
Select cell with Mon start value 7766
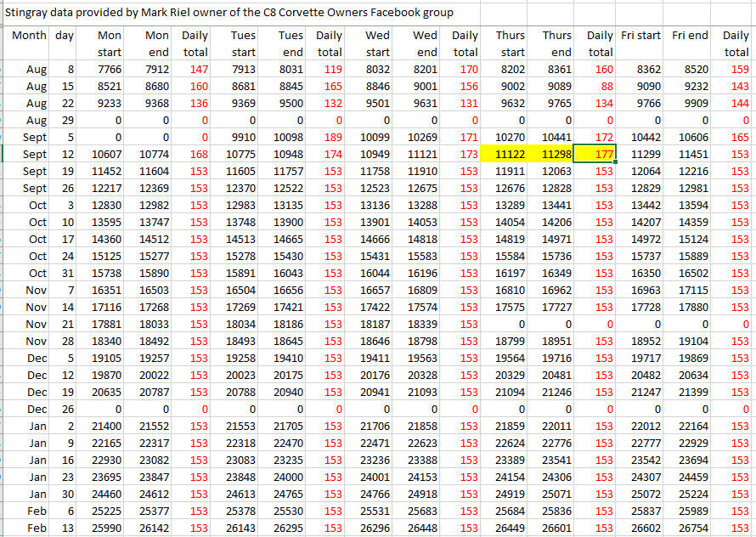(x=110, y=69)
